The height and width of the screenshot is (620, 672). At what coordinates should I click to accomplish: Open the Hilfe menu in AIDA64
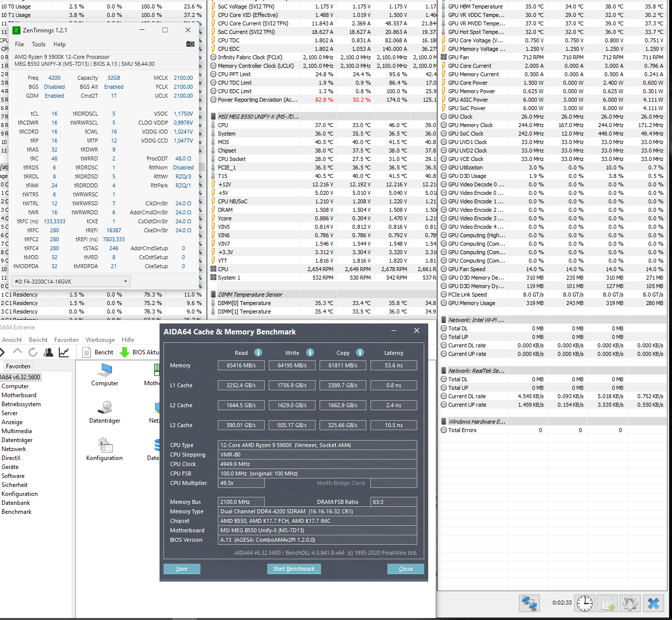click(128, 340)
